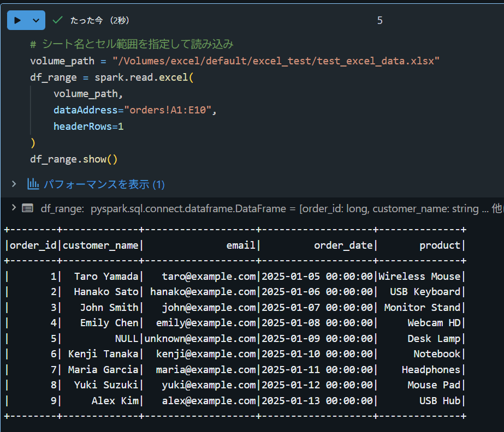The width and height of the screenshot is (504, 432).
Task: Click the たった今 (2秒) run status text
Action: tap(99, 21)
